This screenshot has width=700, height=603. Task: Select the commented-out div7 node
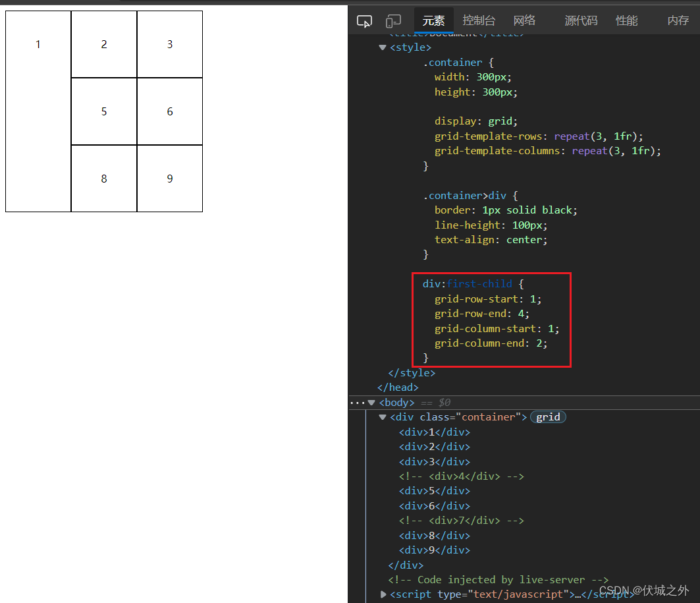[x=461, y=521]
